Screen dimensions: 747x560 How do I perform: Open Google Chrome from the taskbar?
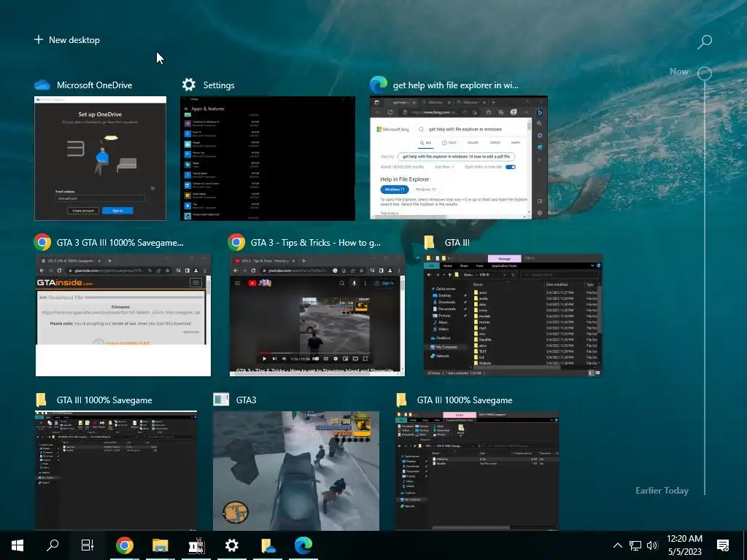(124, 545)
